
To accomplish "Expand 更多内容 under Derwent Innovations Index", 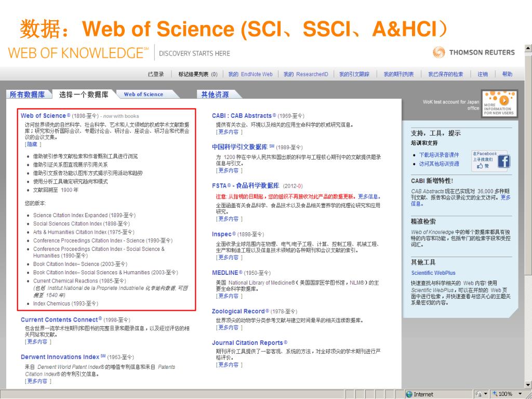I will pyautogui.click(x=37, y=381).
